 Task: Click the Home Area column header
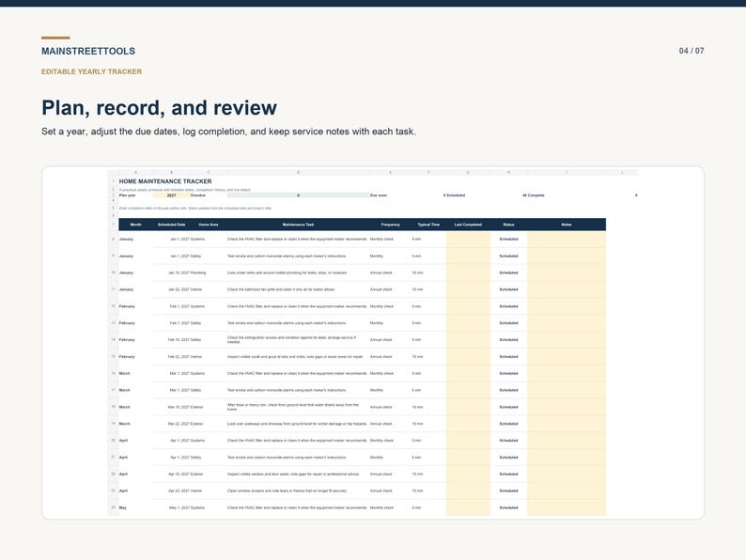[209, 225]
